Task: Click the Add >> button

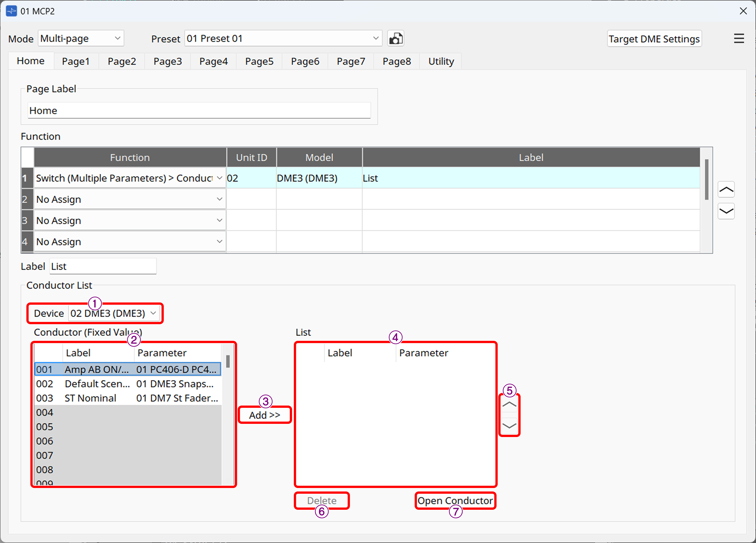Action: pos(264,414)
